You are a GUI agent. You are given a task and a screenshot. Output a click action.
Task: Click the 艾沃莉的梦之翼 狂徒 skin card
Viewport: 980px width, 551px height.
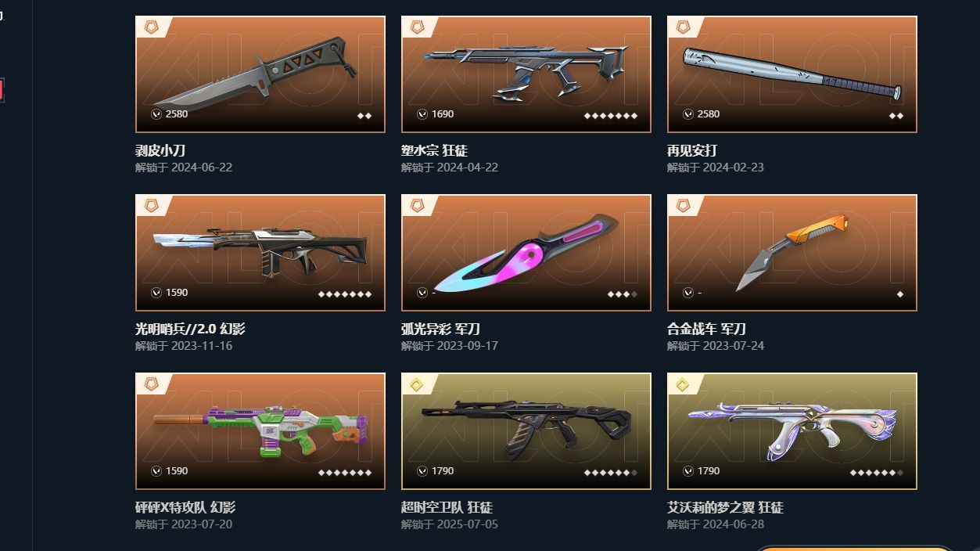coord(792,431)
